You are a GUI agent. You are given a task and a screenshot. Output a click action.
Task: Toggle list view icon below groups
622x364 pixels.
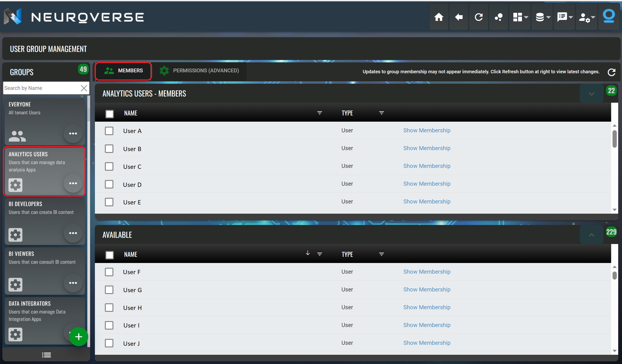tap(46, 355)
